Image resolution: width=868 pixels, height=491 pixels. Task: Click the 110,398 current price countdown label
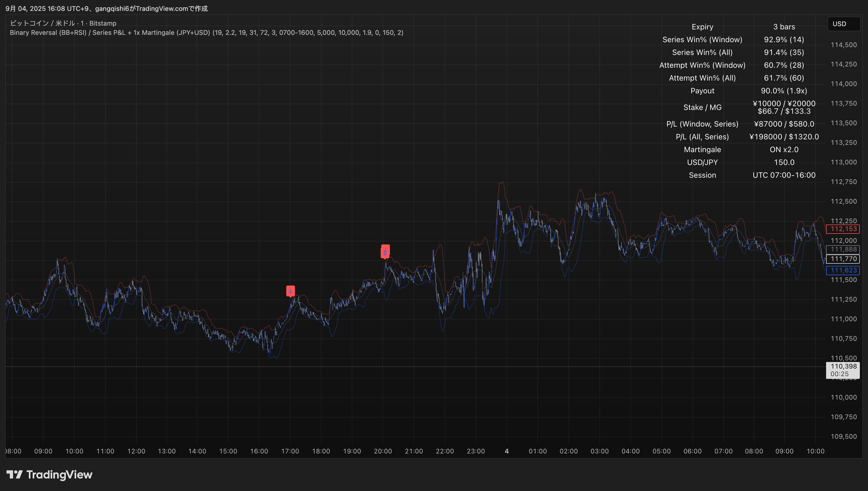coord(843,370)
